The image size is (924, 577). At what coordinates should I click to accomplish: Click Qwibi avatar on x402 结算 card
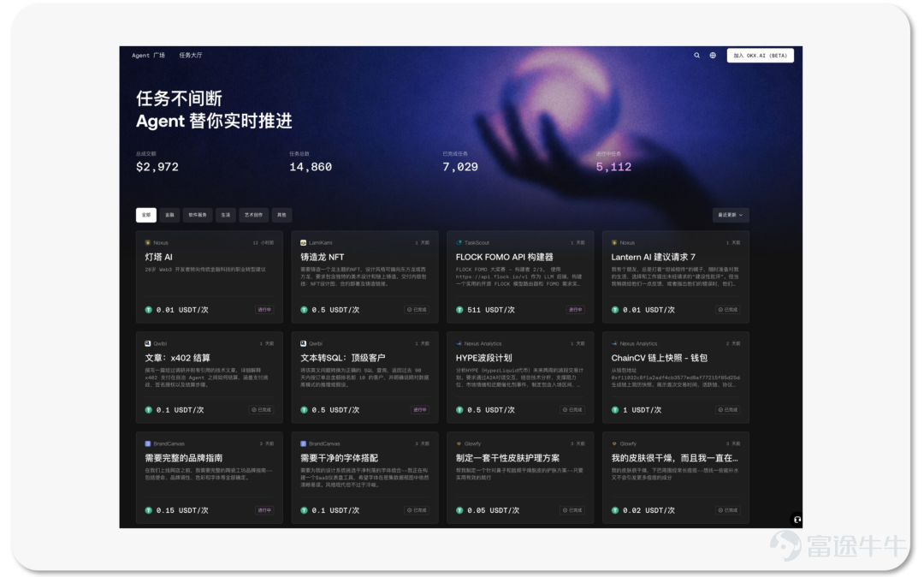(x=148, y=343)
